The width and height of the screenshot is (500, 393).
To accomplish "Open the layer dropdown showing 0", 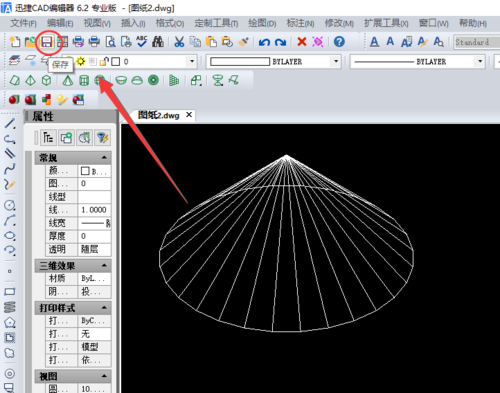I will coord(192,61).
